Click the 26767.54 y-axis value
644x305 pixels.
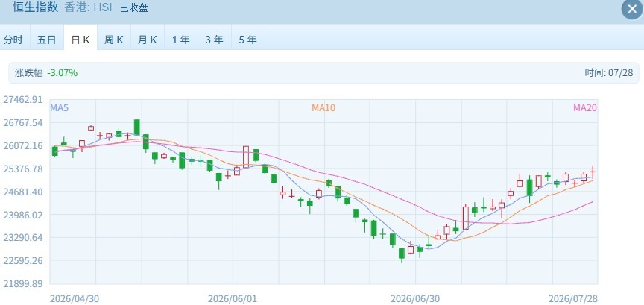tap(22, 123)
